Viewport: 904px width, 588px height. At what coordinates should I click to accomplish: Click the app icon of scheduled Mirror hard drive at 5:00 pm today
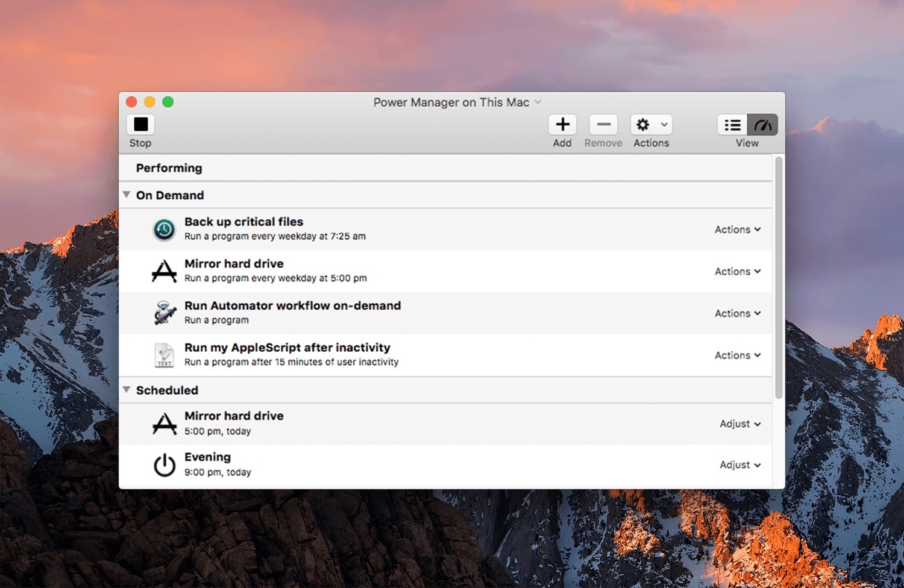click(164, 424)
